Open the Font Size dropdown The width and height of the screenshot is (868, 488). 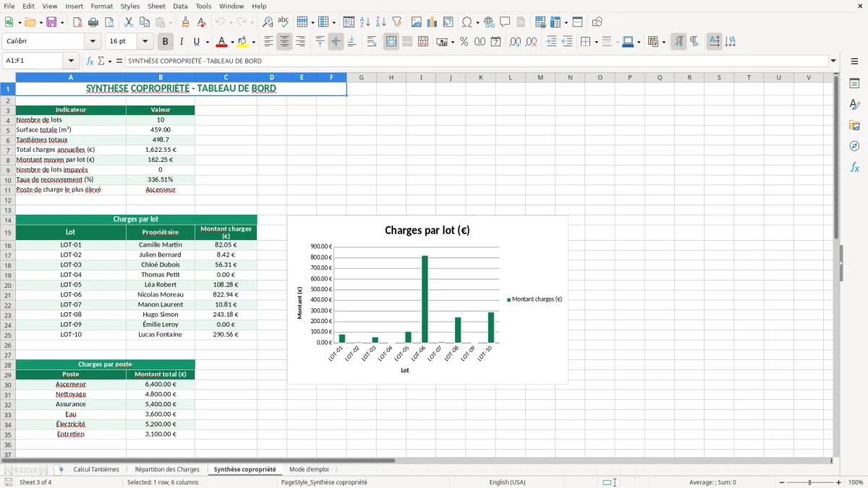145,42
